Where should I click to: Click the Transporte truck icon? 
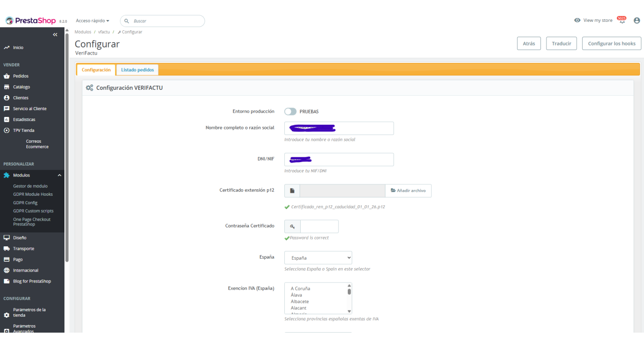6,249
